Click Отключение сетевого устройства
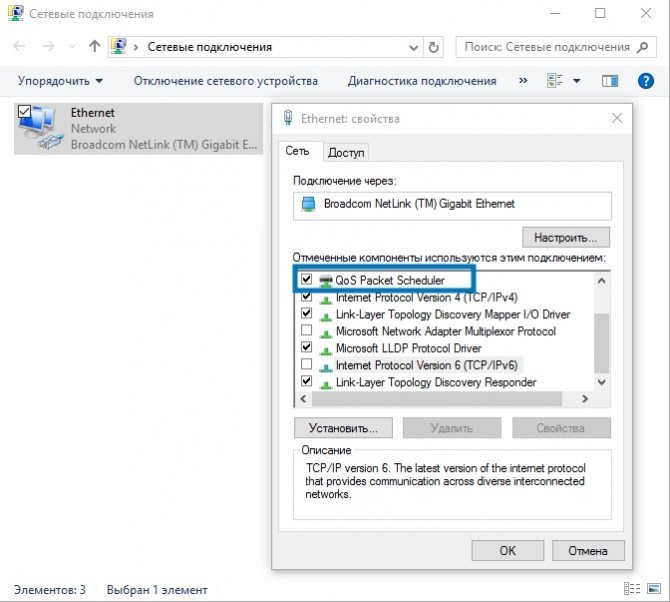Viewport: 670px width, 602px height. (226, 81)
